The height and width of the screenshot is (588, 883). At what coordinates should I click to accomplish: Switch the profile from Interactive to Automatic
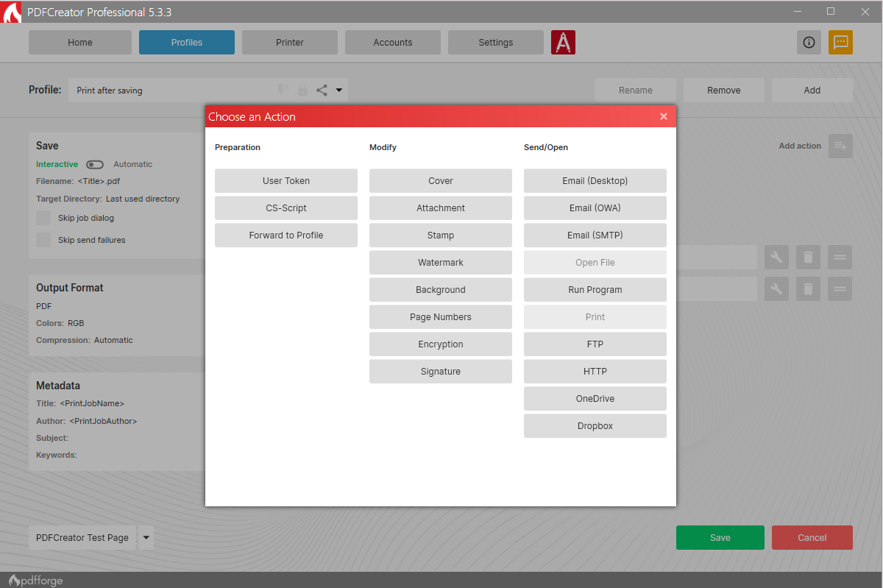point(95,164)
